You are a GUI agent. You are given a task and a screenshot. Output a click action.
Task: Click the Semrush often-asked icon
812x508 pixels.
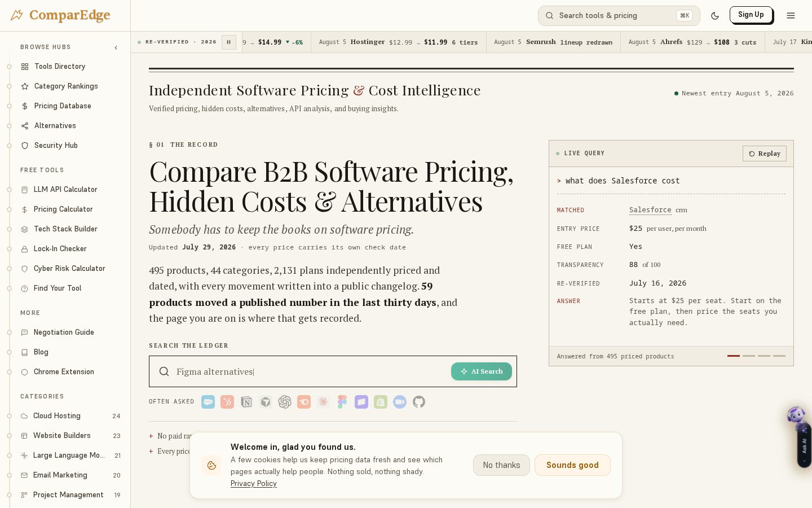(304, 402)
